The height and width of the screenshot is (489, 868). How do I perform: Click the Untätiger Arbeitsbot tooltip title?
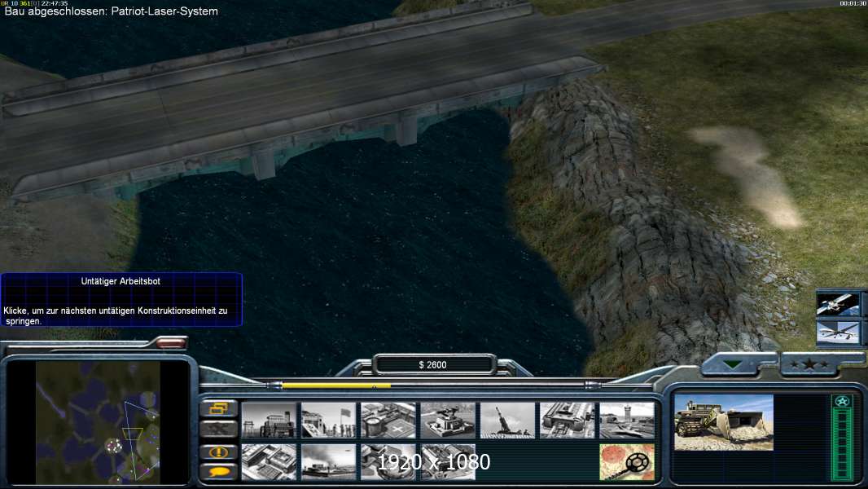pos(121,281)
